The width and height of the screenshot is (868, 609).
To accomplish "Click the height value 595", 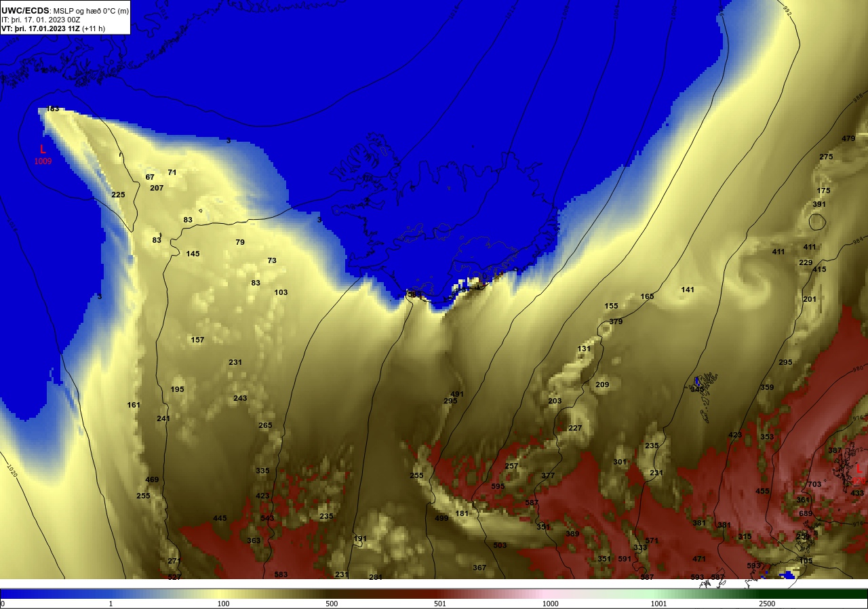I will tap(498, 487).
